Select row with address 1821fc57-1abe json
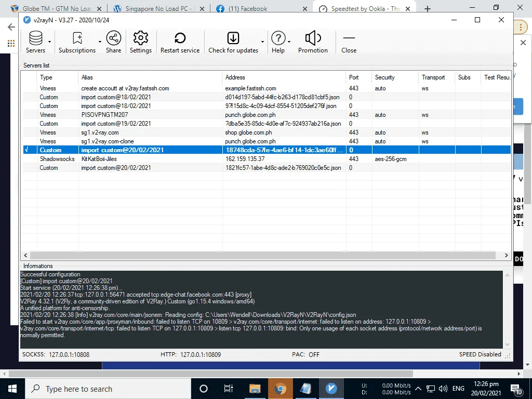This screenshot has height=399, width=532. click(x=267, y=168)
